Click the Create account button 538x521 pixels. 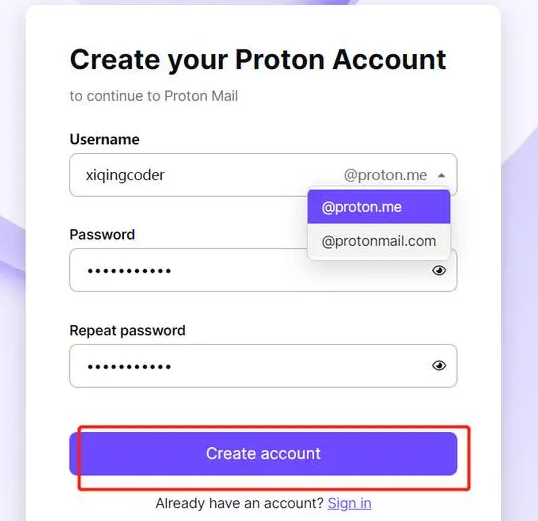pos(263,453)
